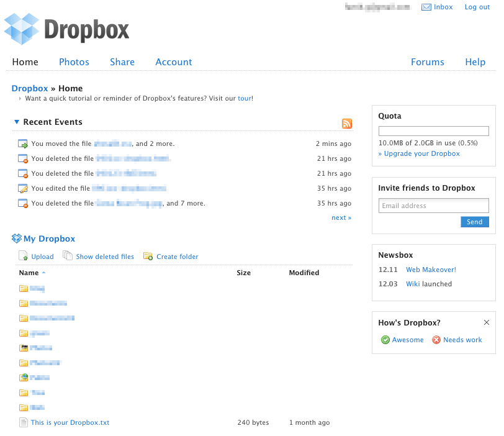Click the green Awesome checkmark icon

tap(385, 340)
